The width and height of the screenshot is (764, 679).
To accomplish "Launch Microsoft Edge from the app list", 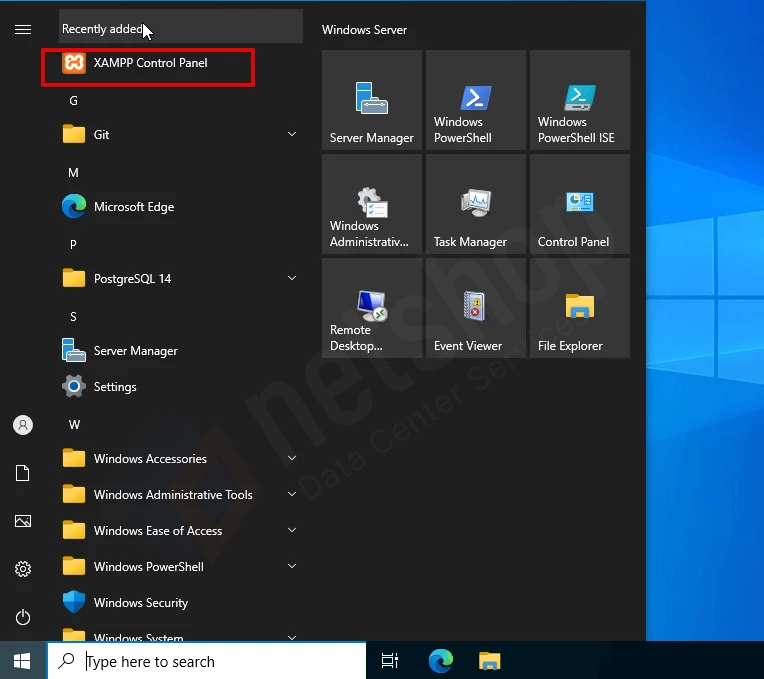I will coord(180,207).
